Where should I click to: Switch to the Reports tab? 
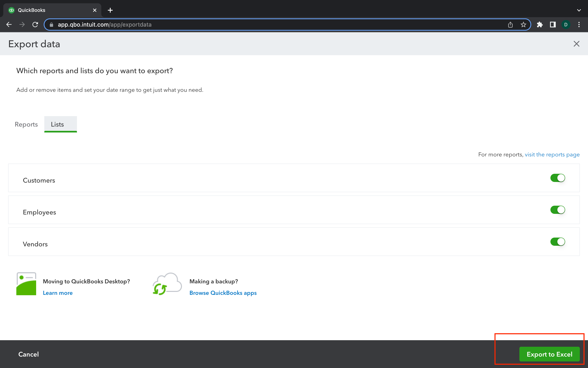click(x=26, y=124)
